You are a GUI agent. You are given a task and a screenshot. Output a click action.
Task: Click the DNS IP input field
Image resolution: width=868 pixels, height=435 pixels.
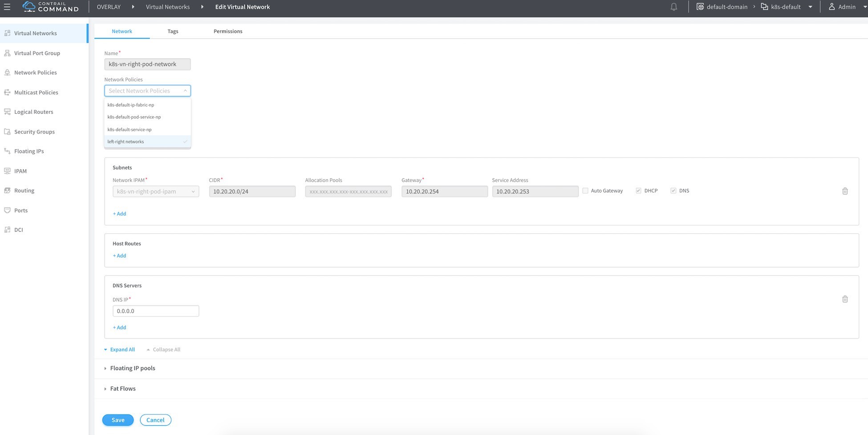pyautogui.click(x=156, y=311)
